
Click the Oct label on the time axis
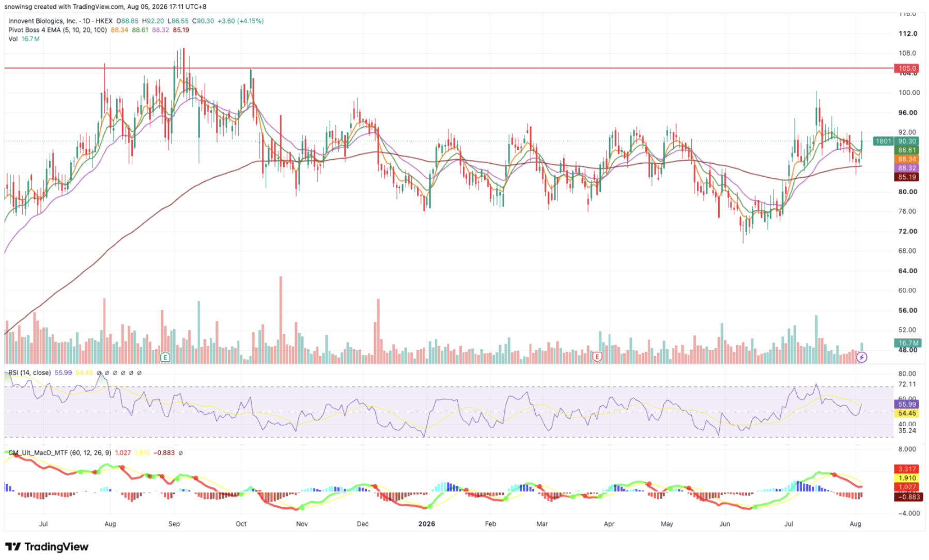(241, 524)
